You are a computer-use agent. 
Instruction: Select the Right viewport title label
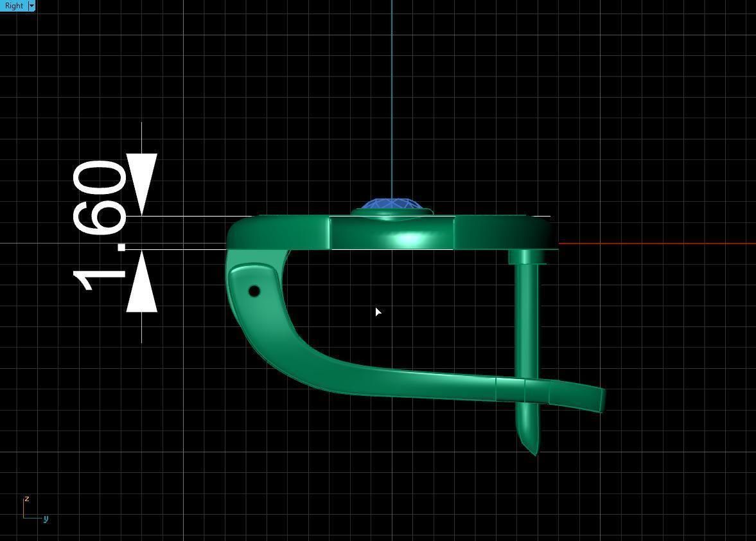(14, 6)
